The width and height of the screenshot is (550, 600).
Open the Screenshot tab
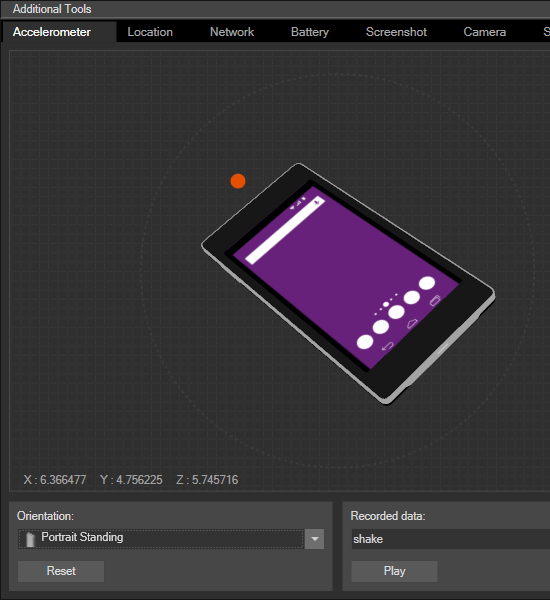[396, 32]
